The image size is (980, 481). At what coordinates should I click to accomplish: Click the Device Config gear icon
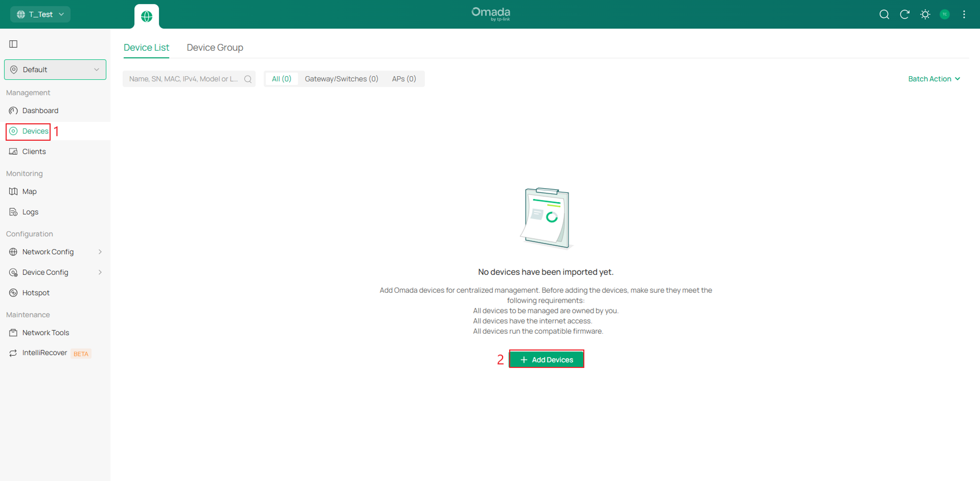(13, 272)
